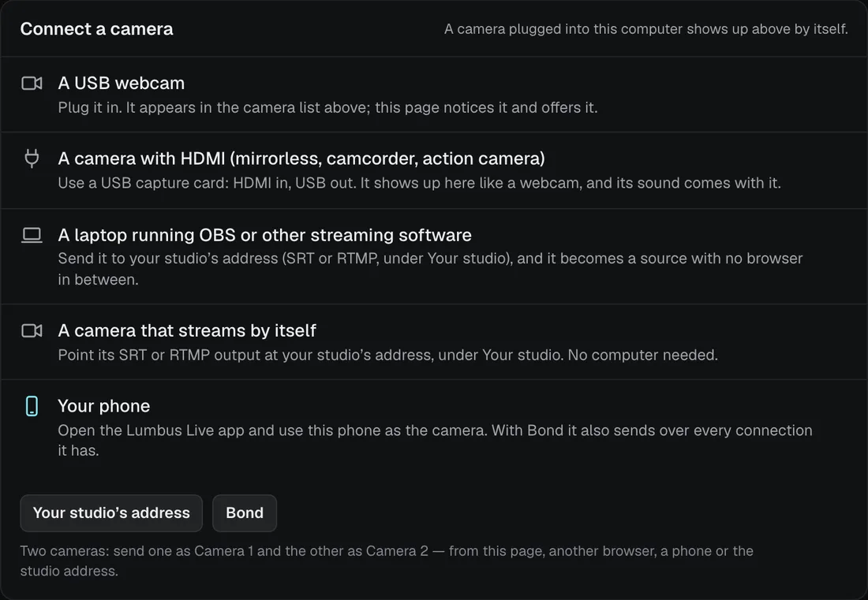The height and width of the screenshot is (600, 868).
Task: Click the plug icon beside A camera with HDMI
Action: click(x=32, y=158)
